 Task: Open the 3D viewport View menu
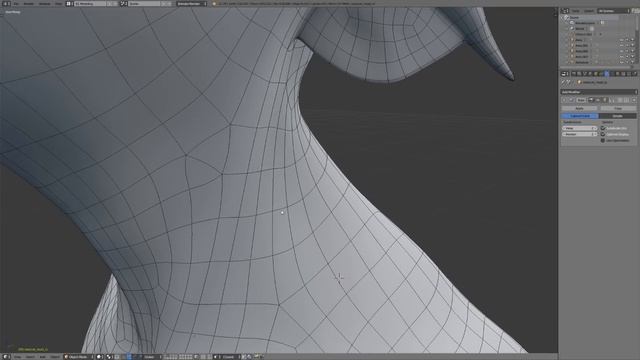click(x=18, y=357)
